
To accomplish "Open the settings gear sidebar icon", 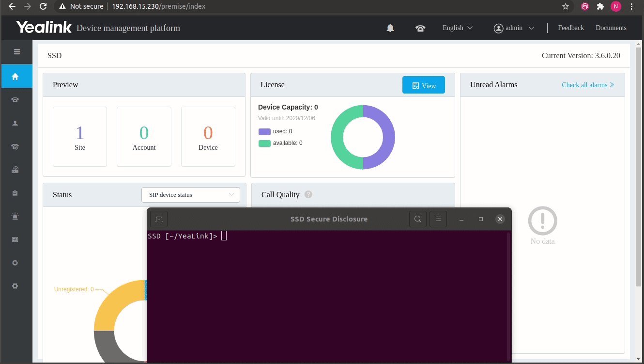I will coord(15,286).
